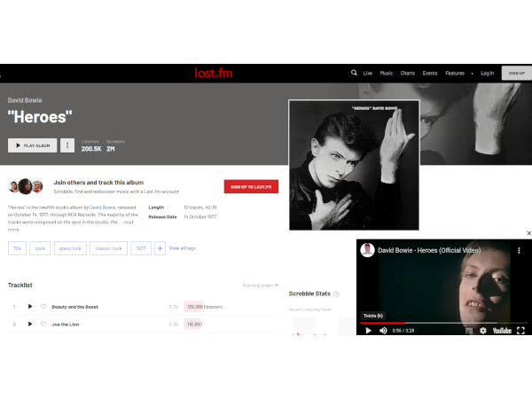Click the Sign Up button
The image size is (532, 399).
coord(517,74)
